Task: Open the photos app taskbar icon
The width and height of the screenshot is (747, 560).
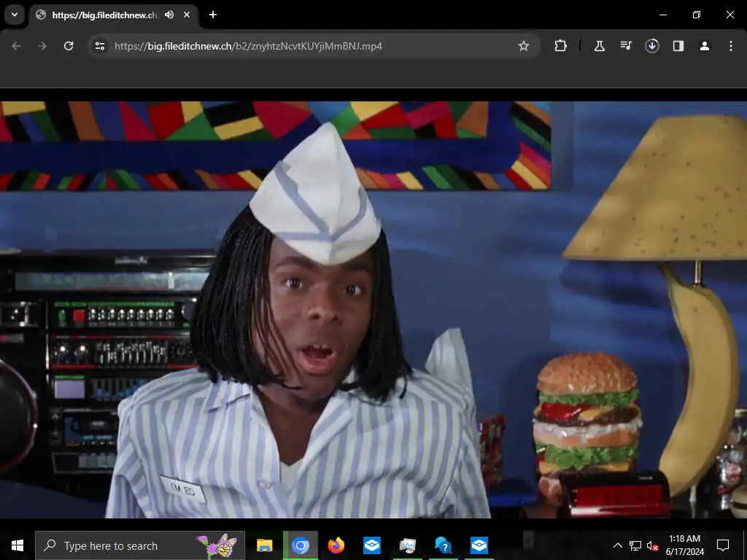Action: [x=407, y=545]
